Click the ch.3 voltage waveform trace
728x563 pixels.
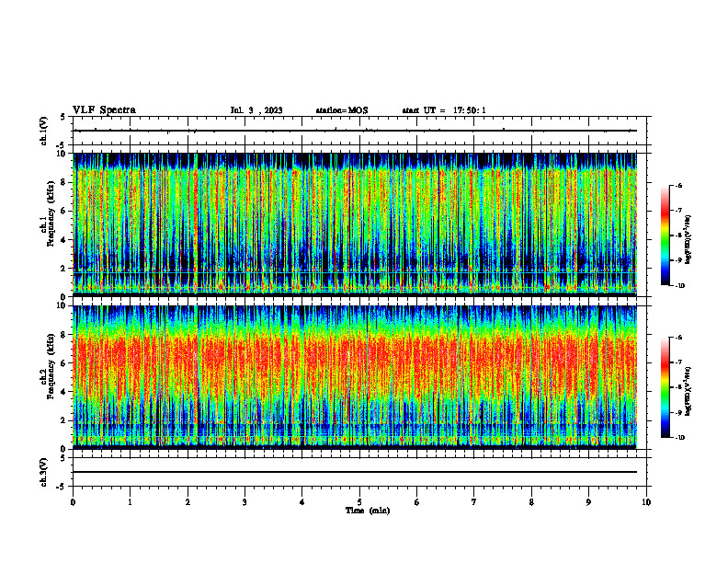click(x=355, y=472)
